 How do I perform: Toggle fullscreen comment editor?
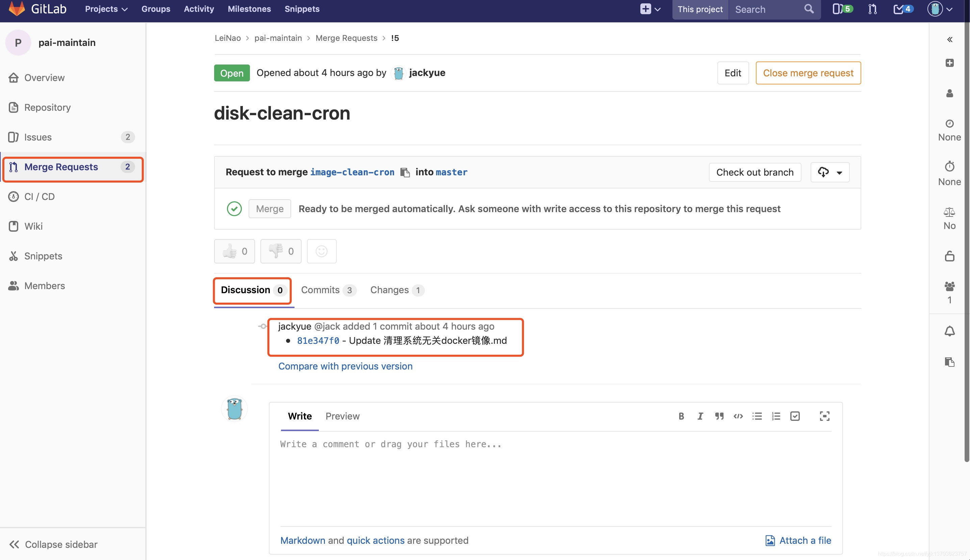(824, 416)
